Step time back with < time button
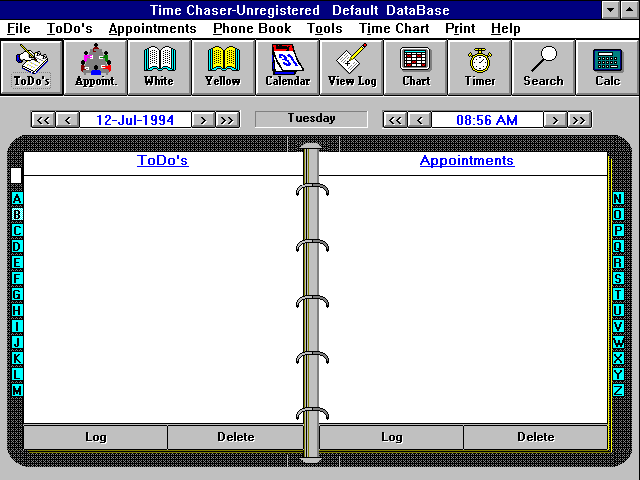Screen dimensions: 640x480 tap(420, 120)
